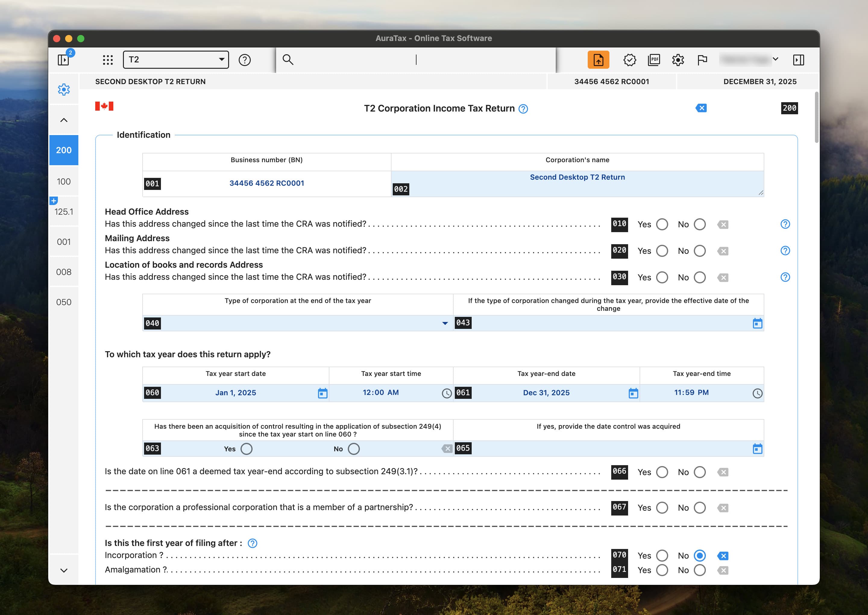Click the vertical scrollbar of the form
The width and height of the screenshot is (868, 615).
point(816,117)
